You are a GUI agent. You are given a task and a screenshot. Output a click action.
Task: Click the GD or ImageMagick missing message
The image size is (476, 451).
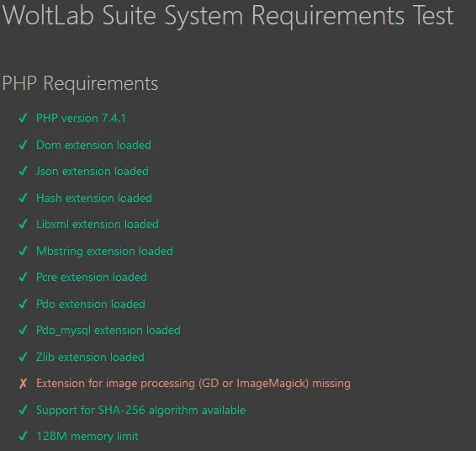(x=193, y=384)
